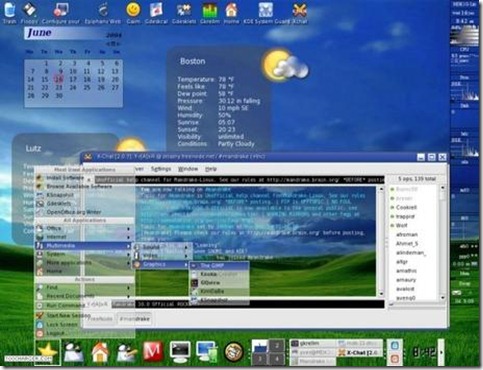
Task: Select user amaury in X-Chat list
Action: click(x=406, y=280)
